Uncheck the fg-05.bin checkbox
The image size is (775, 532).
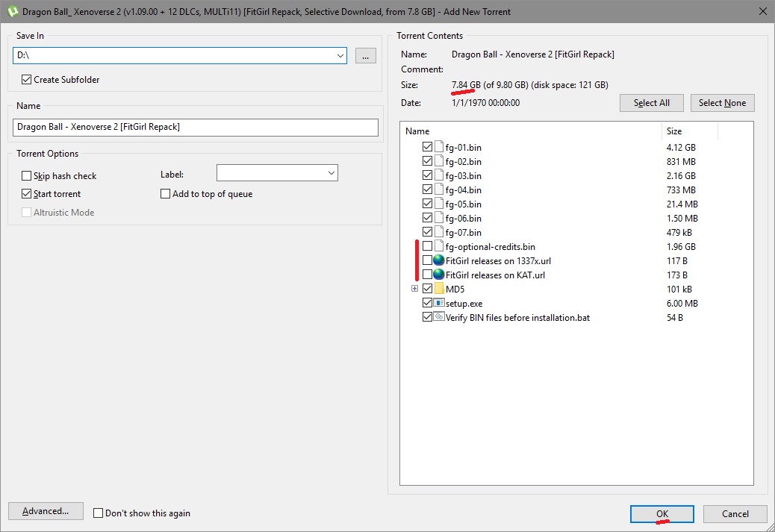tap(428, 204)
